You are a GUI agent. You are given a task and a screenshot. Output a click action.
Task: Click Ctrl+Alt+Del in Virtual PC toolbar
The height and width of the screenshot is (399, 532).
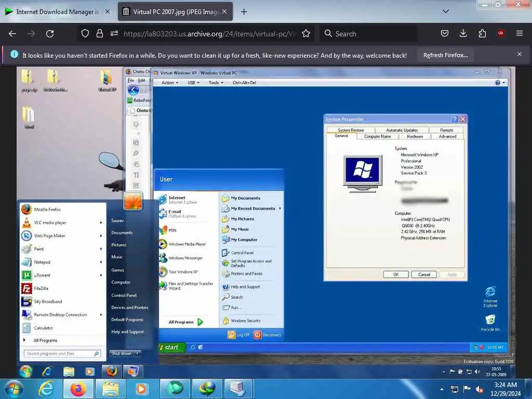pos(244,83)
